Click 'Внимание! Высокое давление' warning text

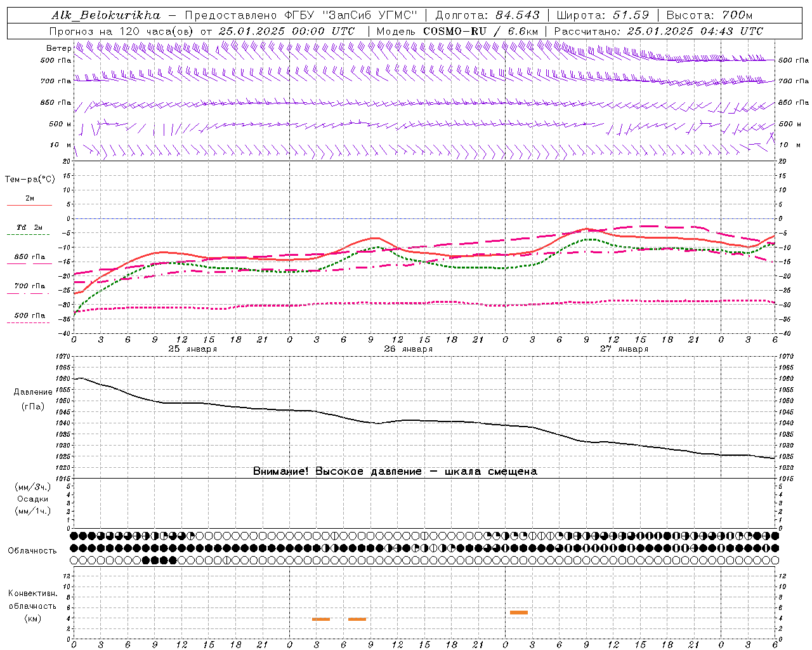pyautogui.click(x=337, y=472)
